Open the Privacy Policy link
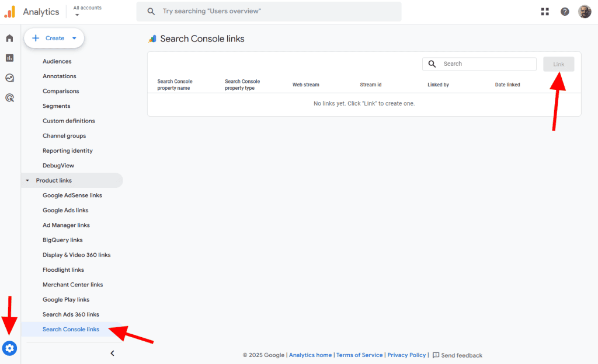Image resolution: width=598 pixels, height=364 pixels. (406, 355)
